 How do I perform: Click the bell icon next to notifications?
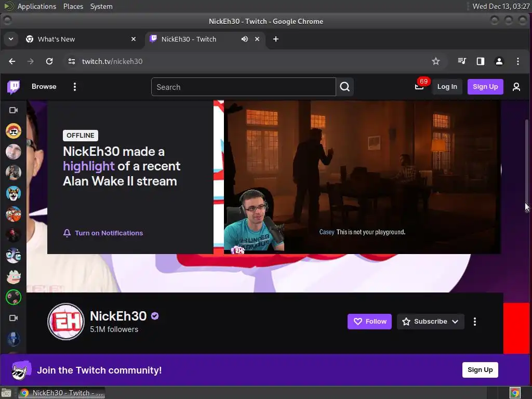(x=67, y=233)
